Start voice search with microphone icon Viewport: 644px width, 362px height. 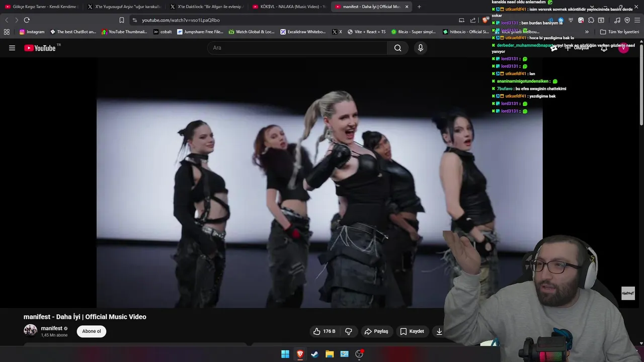coord(421,48)
